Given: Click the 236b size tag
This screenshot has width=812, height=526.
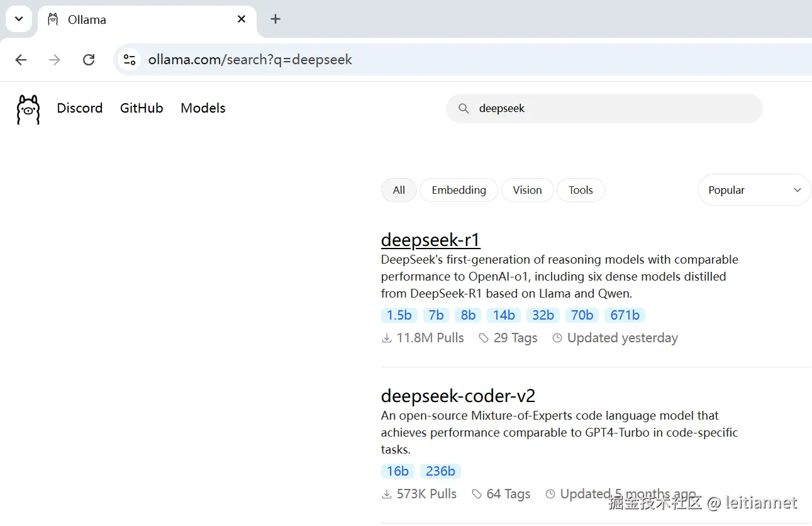Looking at the screenshot, I should pyautogui.click(x=440, y=471).
